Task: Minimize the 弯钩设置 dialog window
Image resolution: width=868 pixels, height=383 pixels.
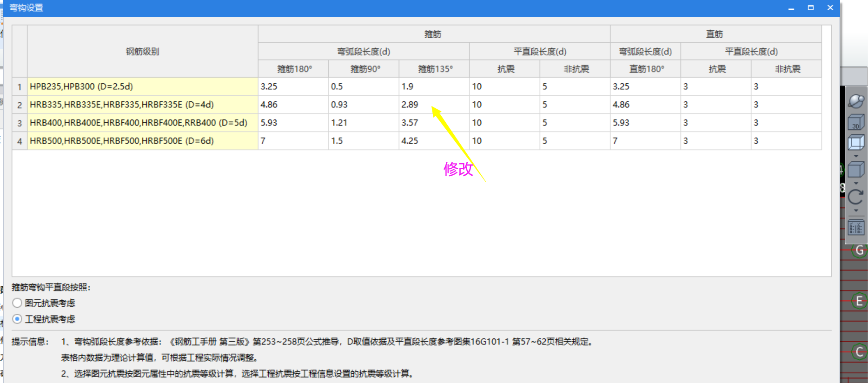Action: pyautogui.click(x=791, y=8)
